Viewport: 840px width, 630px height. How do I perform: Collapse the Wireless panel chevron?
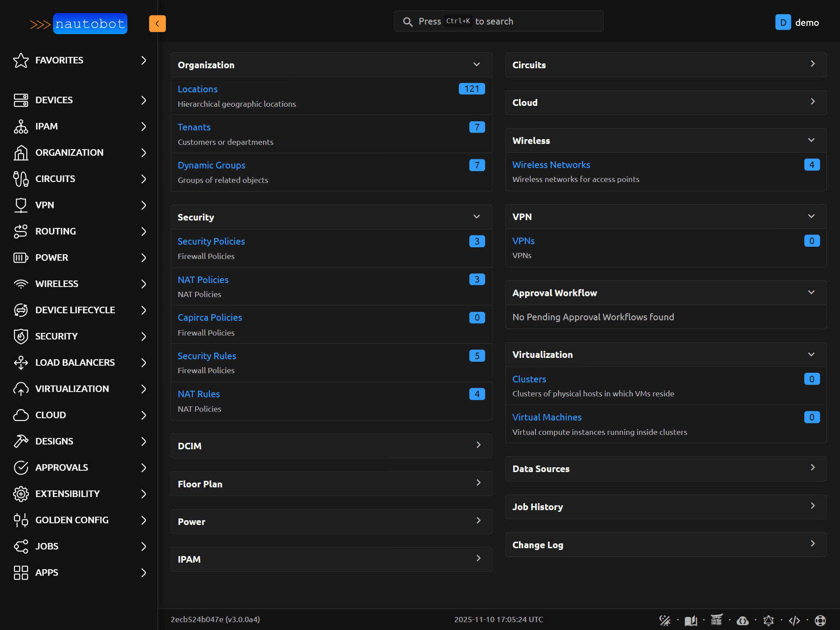point(811,140)
